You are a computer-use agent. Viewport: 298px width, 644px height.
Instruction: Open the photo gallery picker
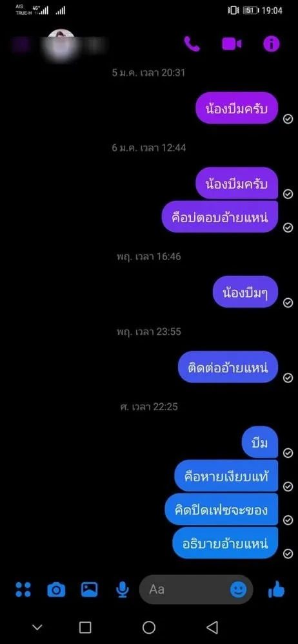click(89, 589)
